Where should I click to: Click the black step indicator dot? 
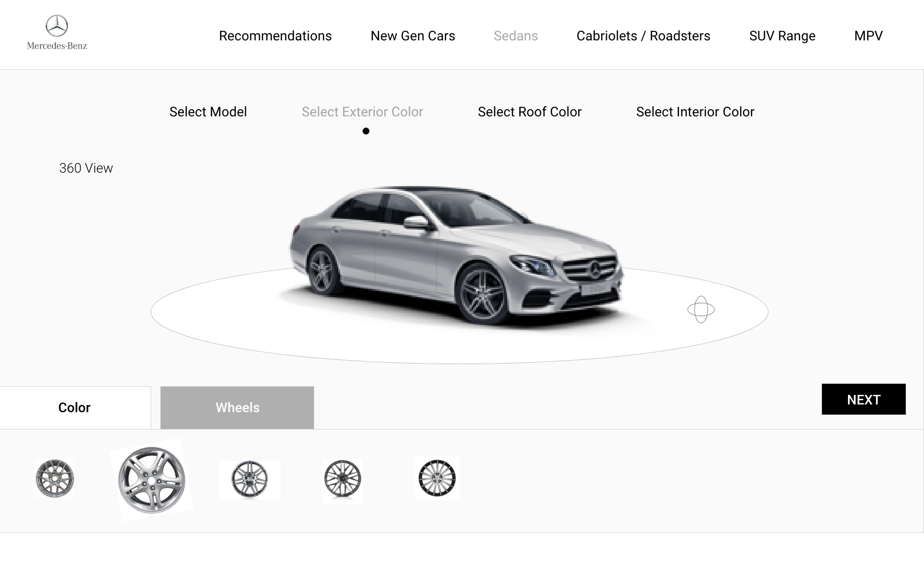[x=366, y=131]
